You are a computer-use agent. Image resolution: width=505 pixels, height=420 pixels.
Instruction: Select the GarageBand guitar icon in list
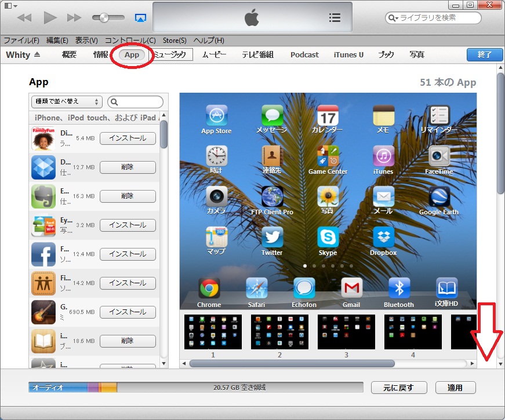pyautogui.click(x=43, y=312)
